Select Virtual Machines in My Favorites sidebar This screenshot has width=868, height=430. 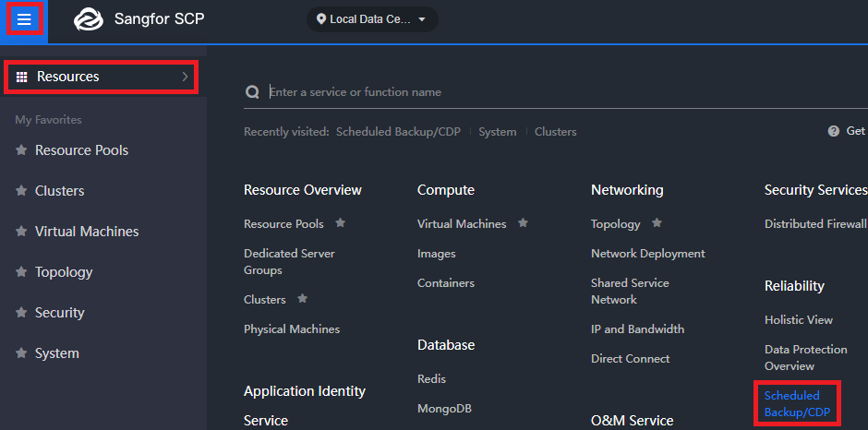tap(86, 232)
